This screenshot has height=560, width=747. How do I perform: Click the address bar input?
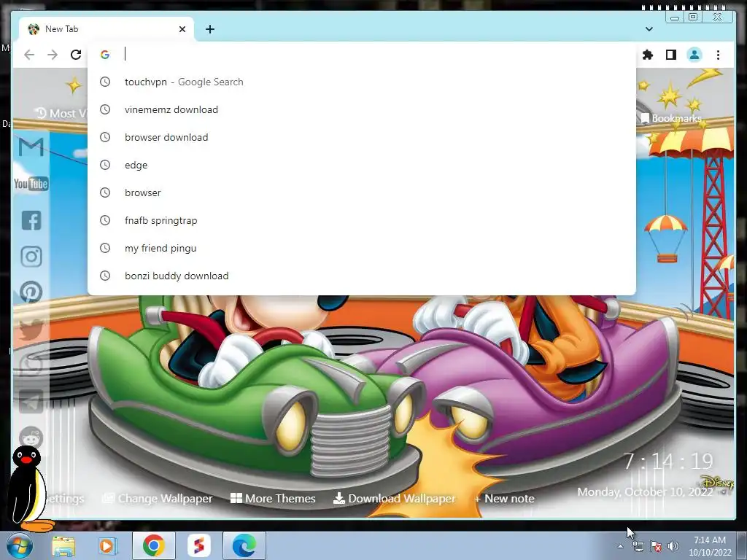tap(362, 54)
